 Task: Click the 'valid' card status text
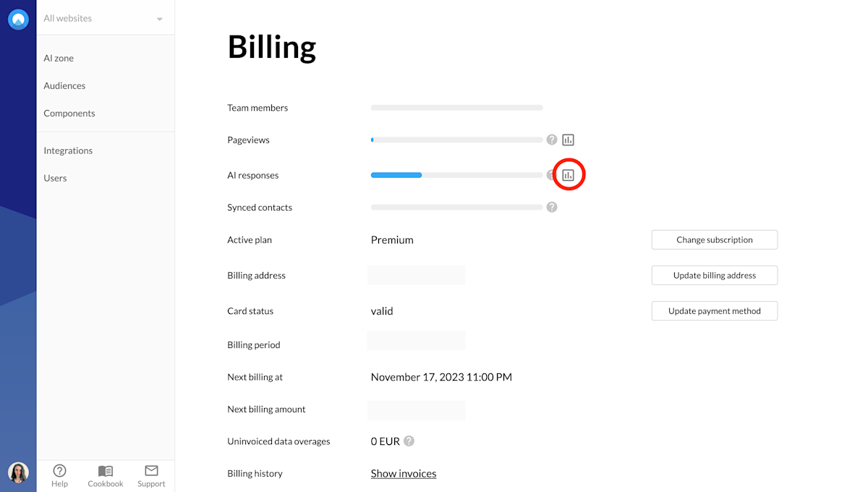click(x=382, y=311)
